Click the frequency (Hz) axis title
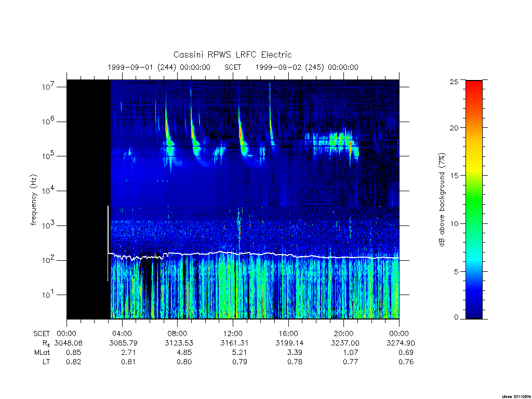532x399 pixels. click(x=33, y=200)
